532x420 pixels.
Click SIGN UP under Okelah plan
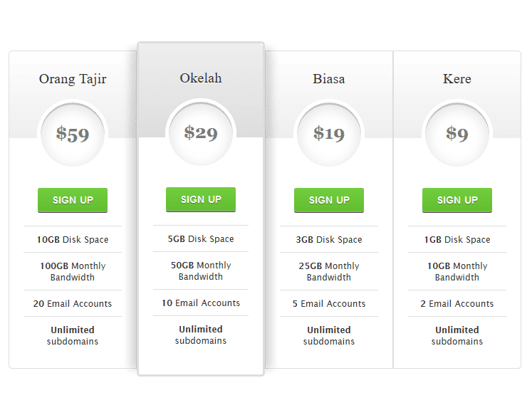[201, 199]
